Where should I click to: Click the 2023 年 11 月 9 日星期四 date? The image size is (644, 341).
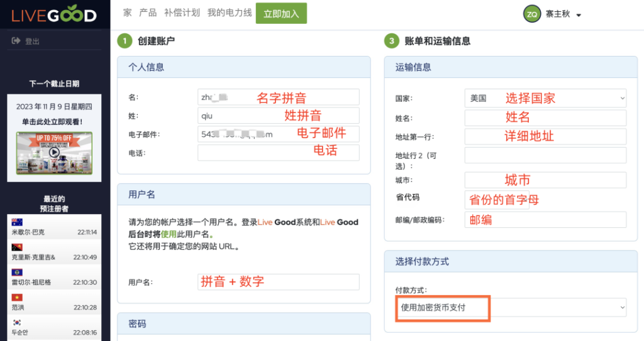pos(54,107)
